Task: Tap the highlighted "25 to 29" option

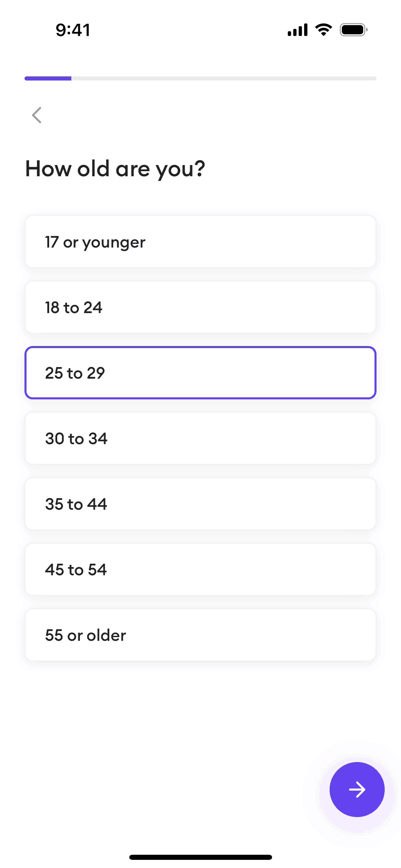Action: [201, 373]
